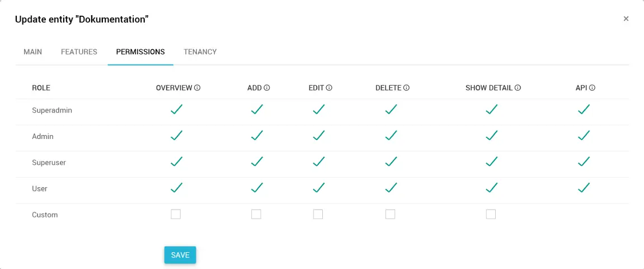Check Custom role Show Detail checkbox
Screen dimensions: 644x269
point(491,214)
